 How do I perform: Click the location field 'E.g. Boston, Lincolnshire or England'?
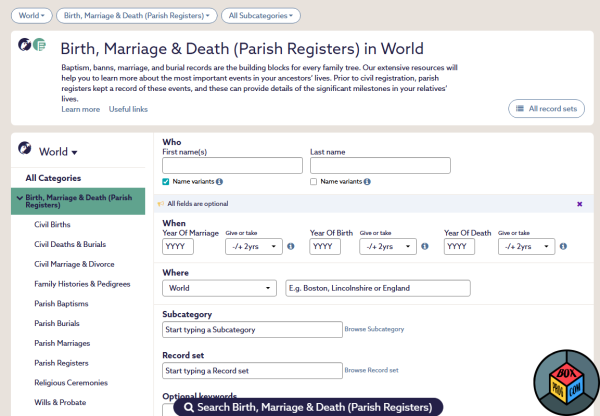coord(378,288)
